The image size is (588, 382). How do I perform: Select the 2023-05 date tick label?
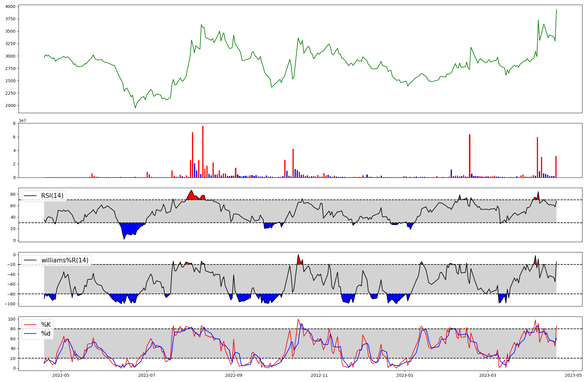[x=574, y=375]
